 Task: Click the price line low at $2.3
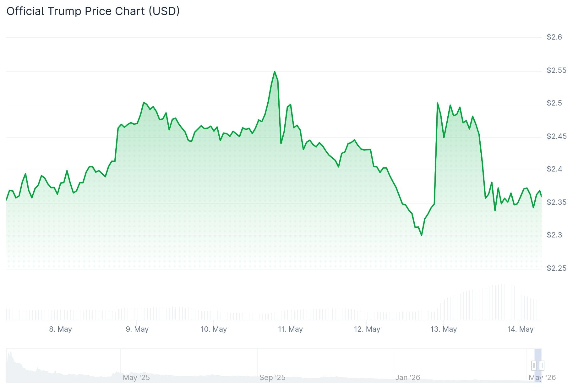tap(421, 235)
